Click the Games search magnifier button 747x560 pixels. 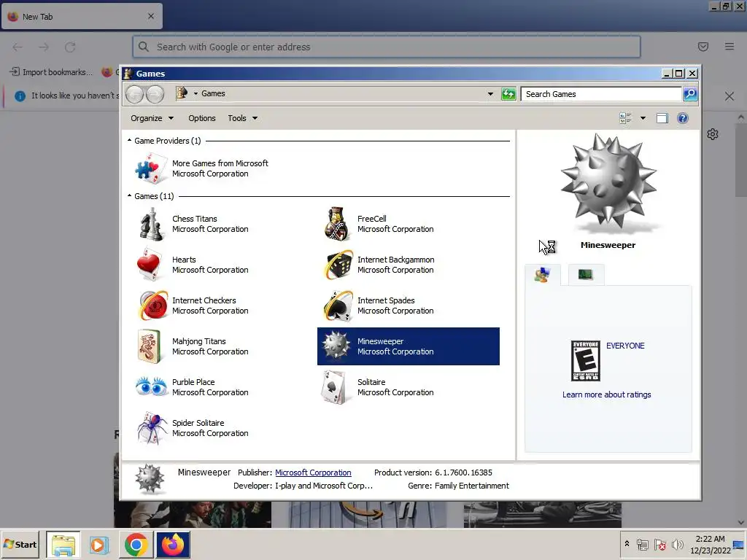click(x=690, y=94)
